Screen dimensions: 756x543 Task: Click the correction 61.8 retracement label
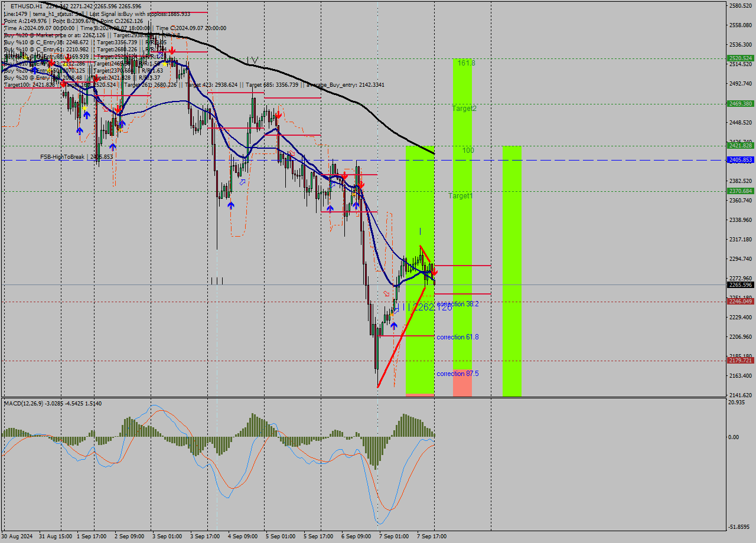[x=458, y=336]
